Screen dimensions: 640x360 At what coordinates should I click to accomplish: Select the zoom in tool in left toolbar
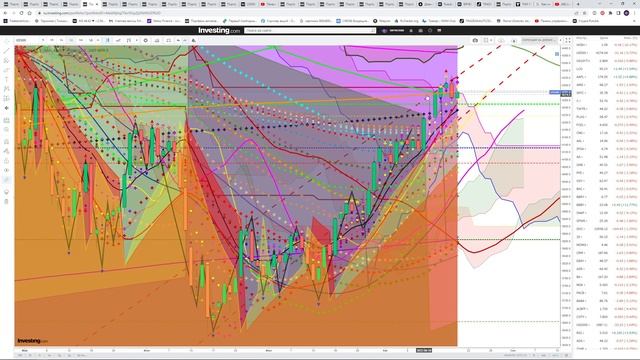tap(6, 130)
